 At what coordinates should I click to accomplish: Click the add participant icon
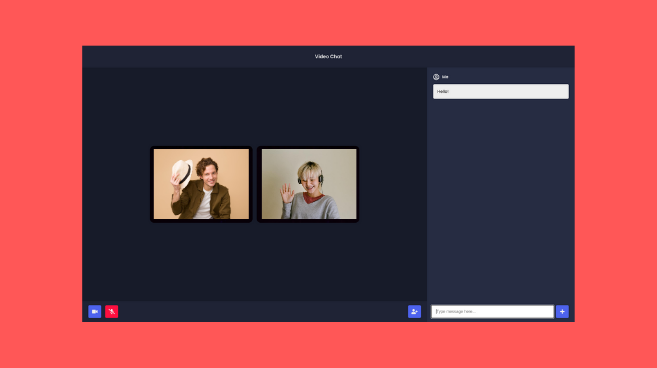pyautogui.click(x=414, y=311)
